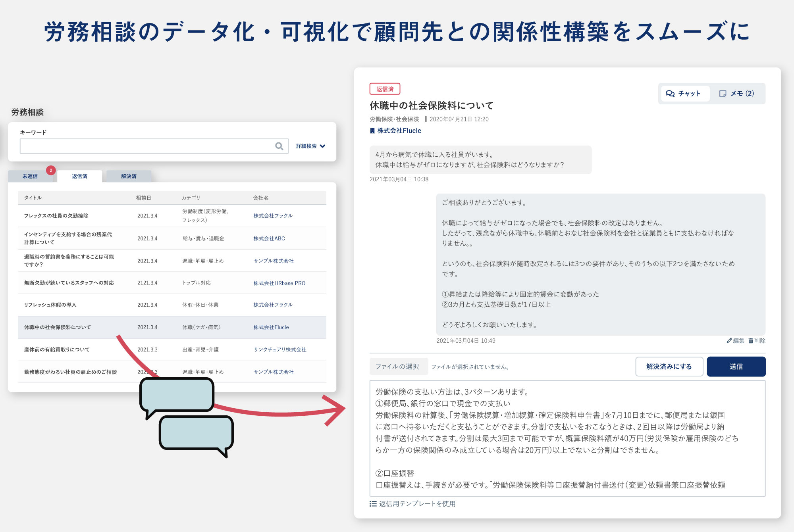Open the サンクチュアリ株式会社 company link
The width and height of the screenshot is (794, 532).
(x=280, y=350)
